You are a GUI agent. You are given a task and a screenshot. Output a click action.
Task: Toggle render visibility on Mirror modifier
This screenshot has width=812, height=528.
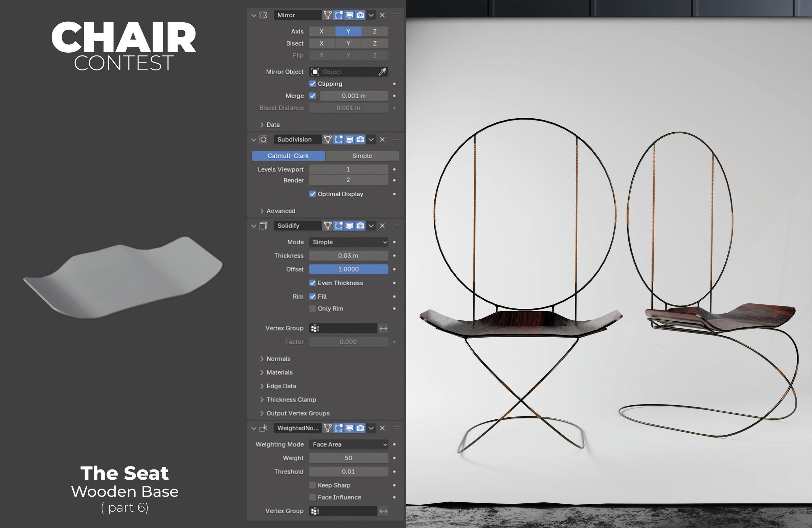point(360,15)
